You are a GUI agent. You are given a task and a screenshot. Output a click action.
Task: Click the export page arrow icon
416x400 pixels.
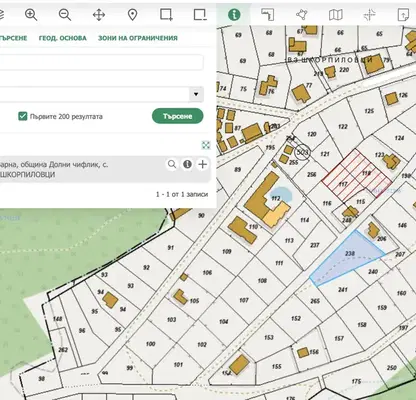pyautogui.click(x=403, y=15)
